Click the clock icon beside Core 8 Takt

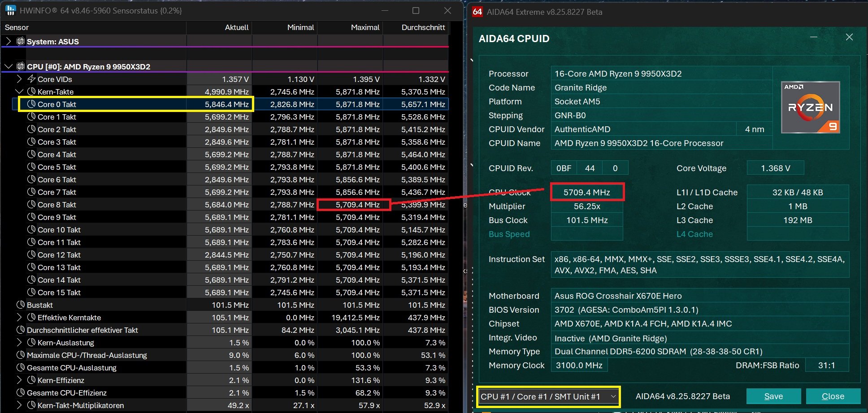click(31, 204)
